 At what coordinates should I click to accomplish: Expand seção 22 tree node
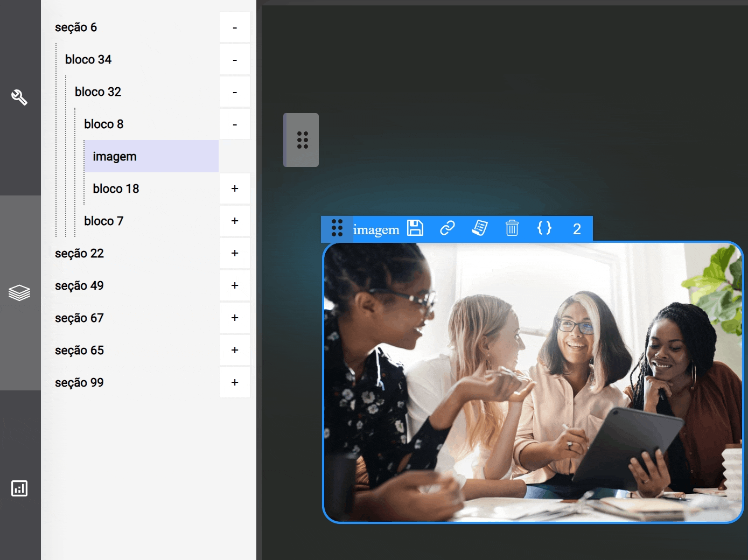(x=235, y=253)
